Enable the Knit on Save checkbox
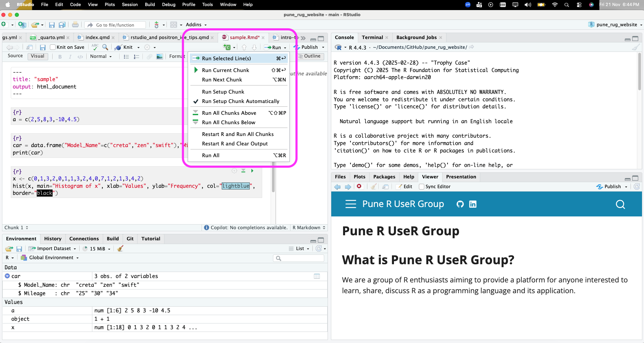Image resolution: width=644 pixels, height=343 pixels. [53, 47]
